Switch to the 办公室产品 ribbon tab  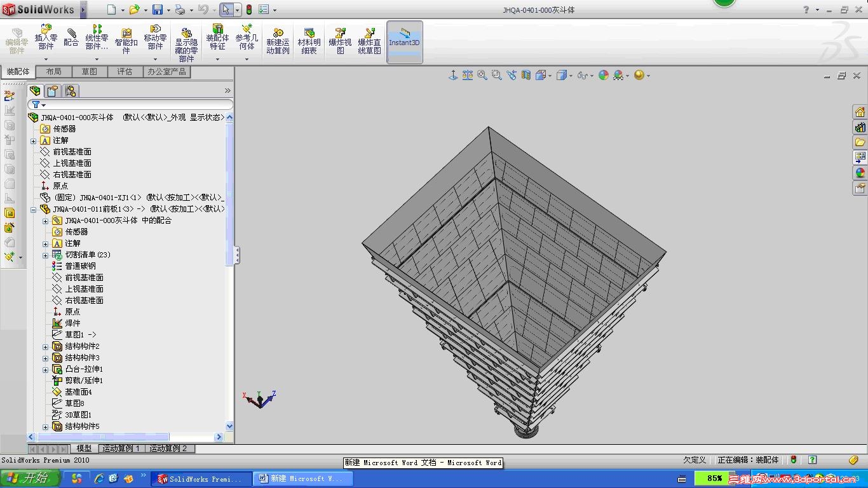click(167, 72)
